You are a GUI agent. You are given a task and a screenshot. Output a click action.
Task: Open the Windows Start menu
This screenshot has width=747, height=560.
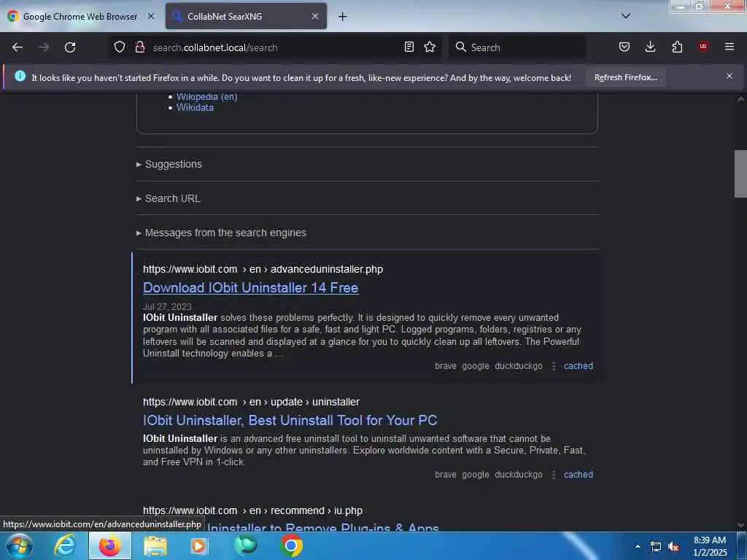click(x=20, y=545)
